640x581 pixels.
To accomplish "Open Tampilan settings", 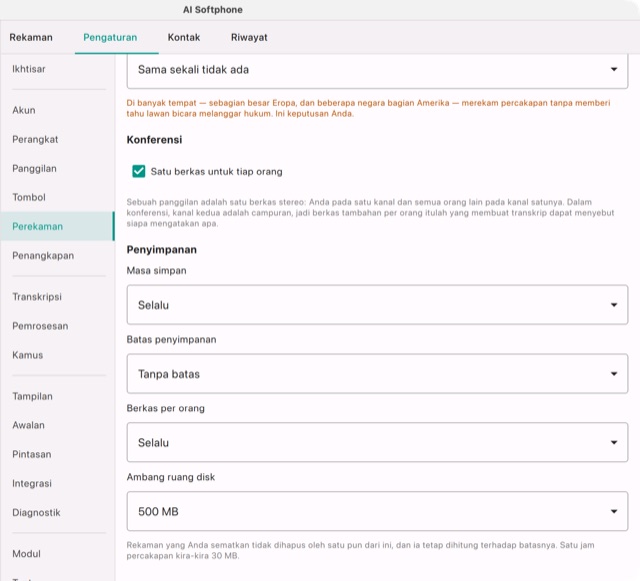I will [58, 396].
